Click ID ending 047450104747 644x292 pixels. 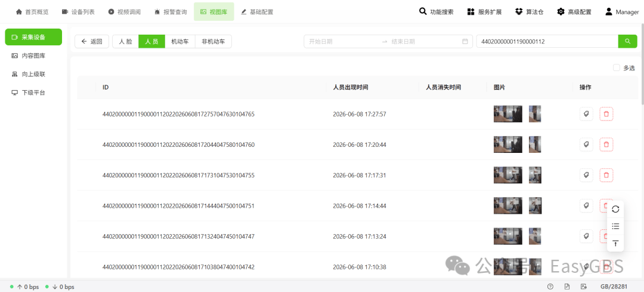[x=179, y=236]
